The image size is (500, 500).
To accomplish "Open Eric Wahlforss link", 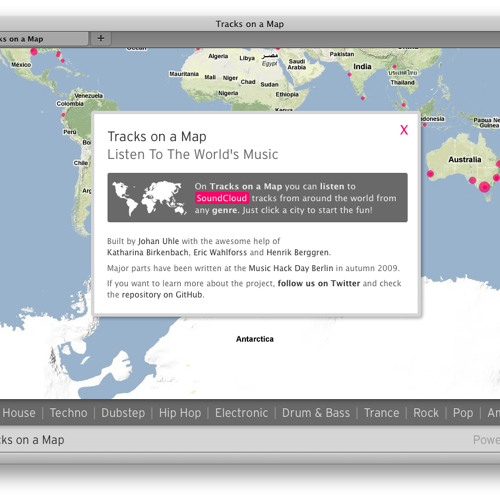I will (x=220, y=252).
